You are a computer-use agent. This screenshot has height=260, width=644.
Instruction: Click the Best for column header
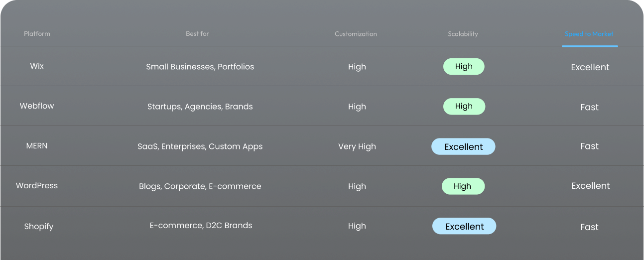(197, 34)
